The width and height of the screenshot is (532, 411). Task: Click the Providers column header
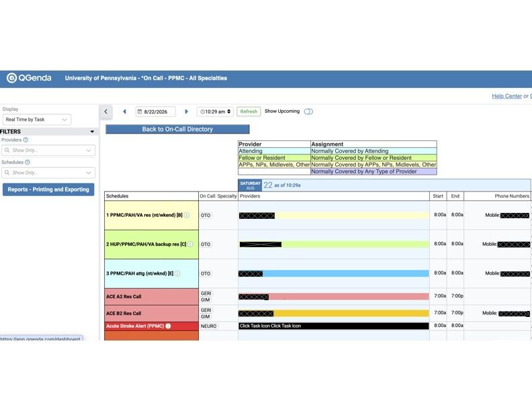[x=334, y=196]
